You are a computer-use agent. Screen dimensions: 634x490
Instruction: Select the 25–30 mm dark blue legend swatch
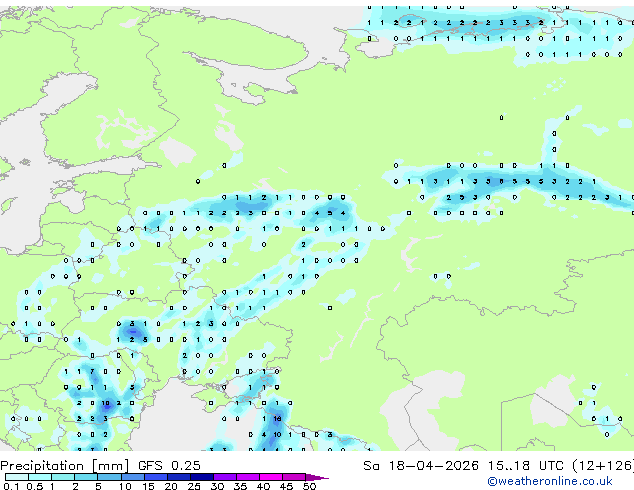[x=202, y=477]
